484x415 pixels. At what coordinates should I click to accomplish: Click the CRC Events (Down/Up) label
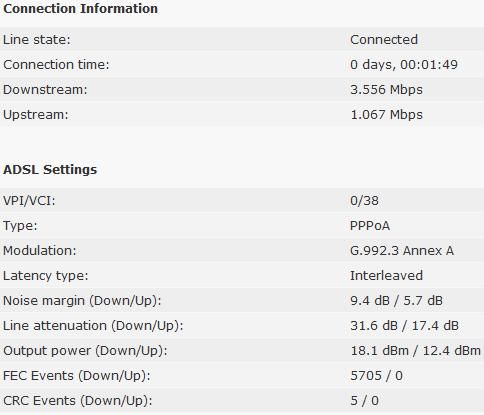point(77,401)
